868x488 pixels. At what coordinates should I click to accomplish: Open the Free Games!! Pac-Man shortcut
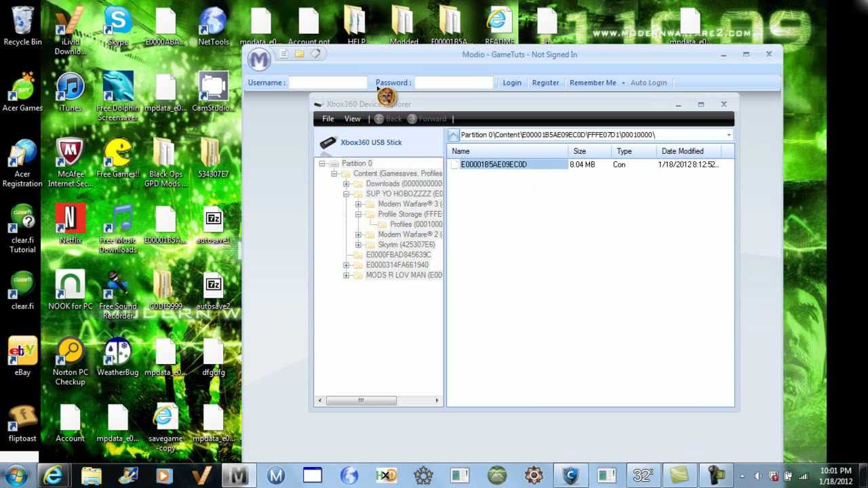[118, 159]
